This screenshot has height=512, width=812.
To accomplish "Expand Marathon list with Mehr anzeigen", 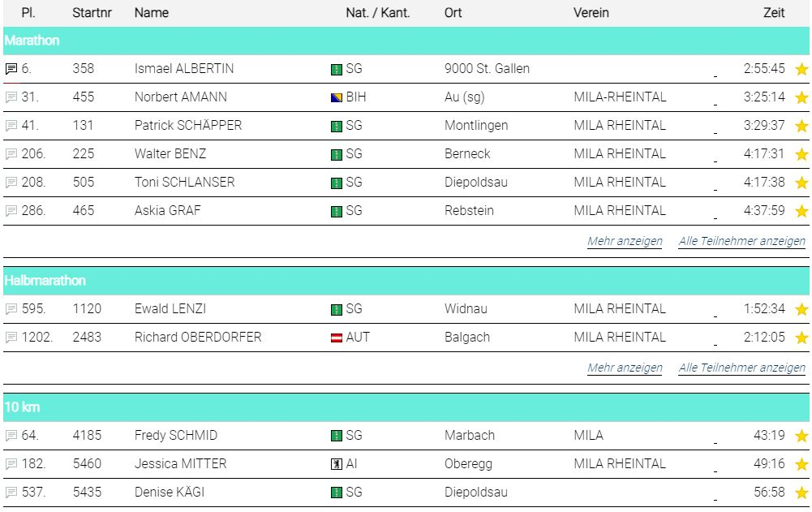I will tap(625, 241).
